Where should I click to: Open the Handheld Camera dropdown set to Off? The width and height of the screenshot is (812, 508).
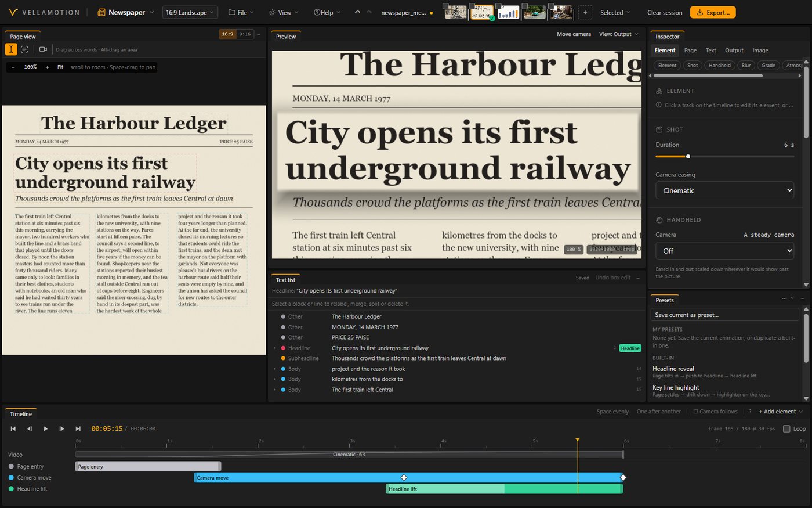tap(724, 251)
